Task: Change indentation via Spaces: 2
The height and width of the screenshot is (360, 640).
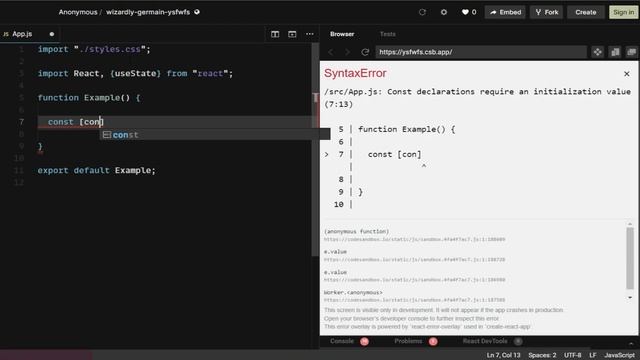Action: tap(542, 355)
